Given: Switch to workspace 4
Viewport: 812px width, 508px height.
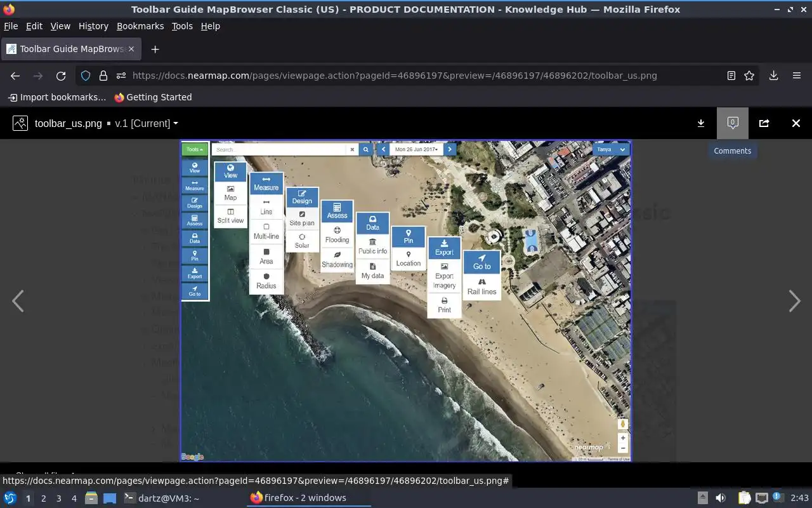Looking at the screenshot, I should coord(74,498).
